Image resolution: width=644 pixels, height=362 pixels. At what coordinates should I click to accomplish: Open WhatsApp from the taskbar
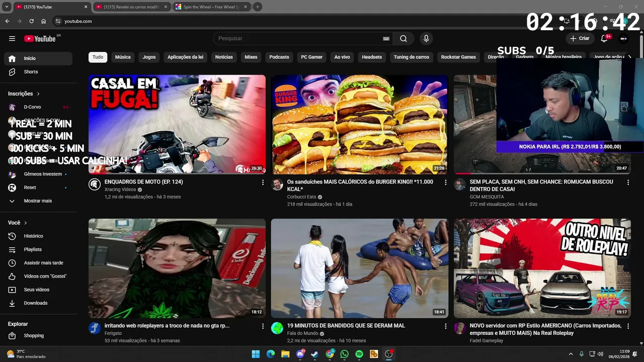coord(344,354)
